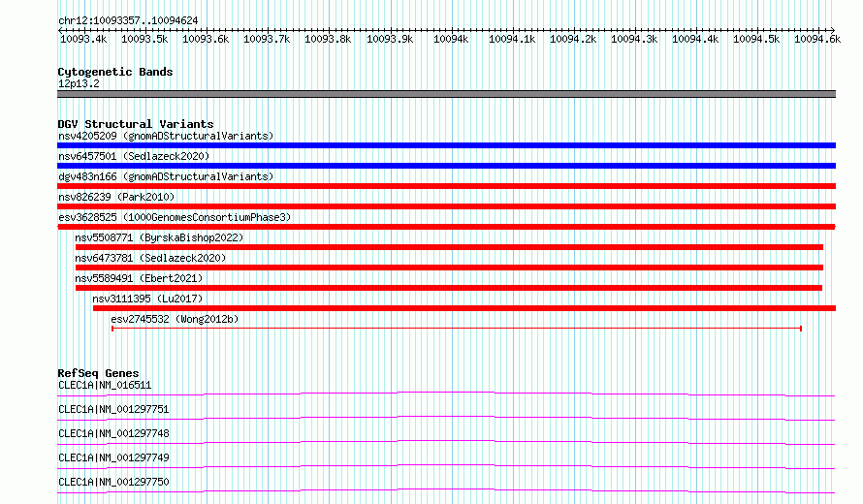Click the 10093.4k ruler tick label

point(83,39)
